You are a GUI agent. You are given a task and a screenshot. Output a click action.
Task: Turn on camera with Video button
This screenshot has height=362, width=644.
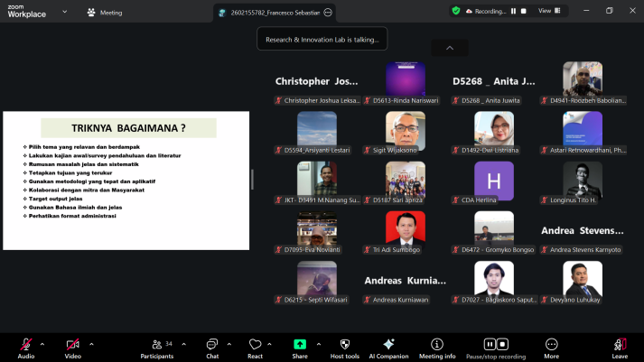[x=72, y=345]
